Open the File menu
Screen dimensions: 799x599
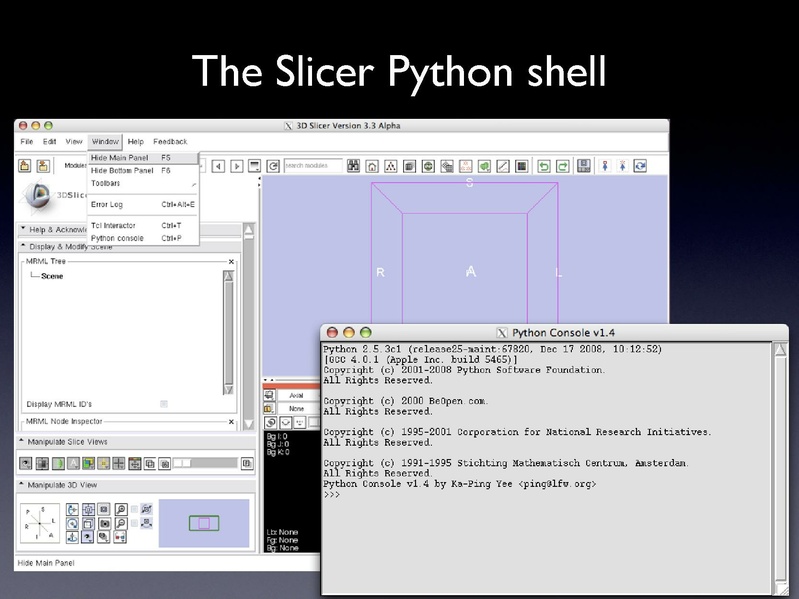26,142
